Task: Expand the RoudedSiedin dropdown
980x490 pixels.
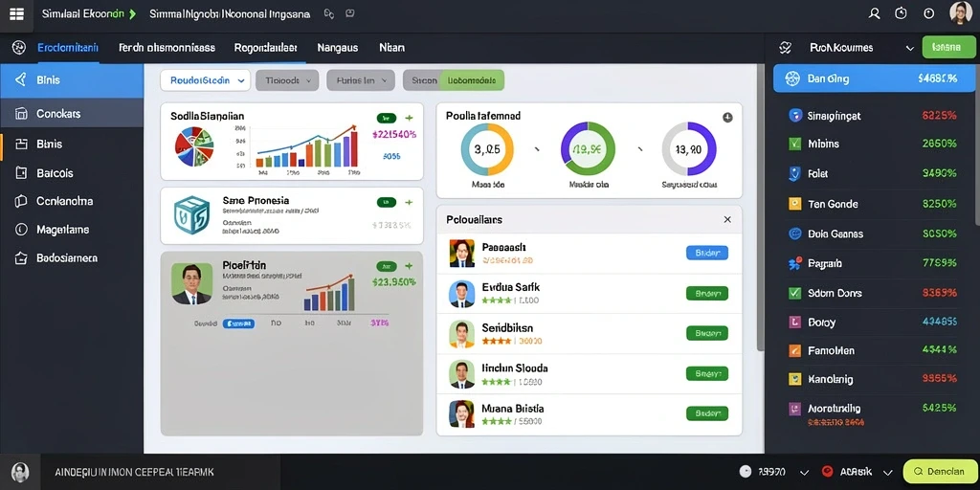Action: pyautogui.click(x=205, y=80)
